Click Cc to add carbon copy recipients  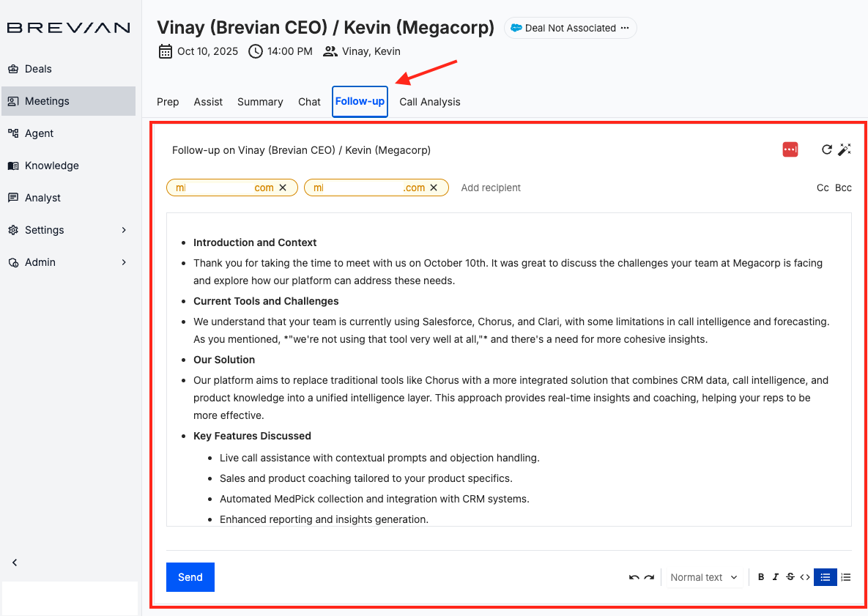[823, 188]
